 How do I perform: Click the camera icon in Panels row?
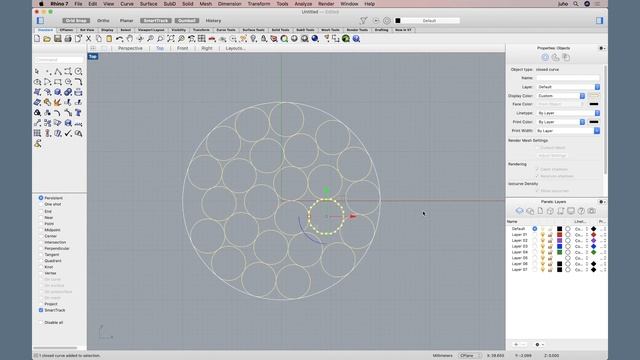[x=591, y=211]
